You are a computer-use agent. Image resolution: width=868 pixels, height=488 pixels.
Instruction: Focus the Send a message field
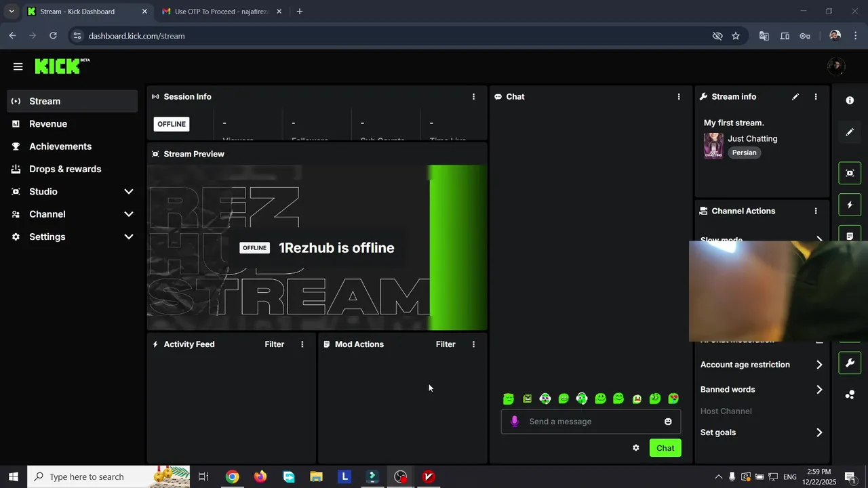tap(591, 422)
